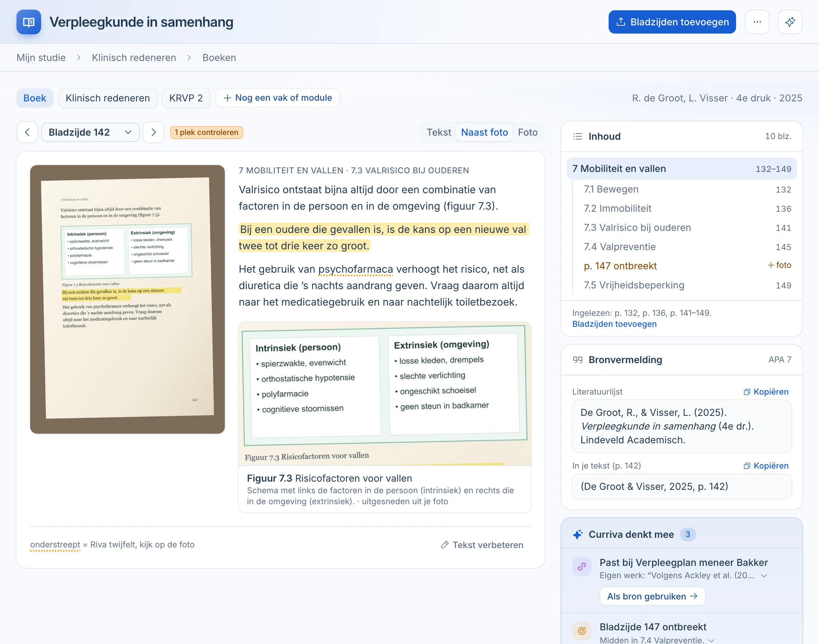Click the Klinisch redeneren tag chip
Image resolution: width=819 pixels, height=644 pixels.
point(108,98)
